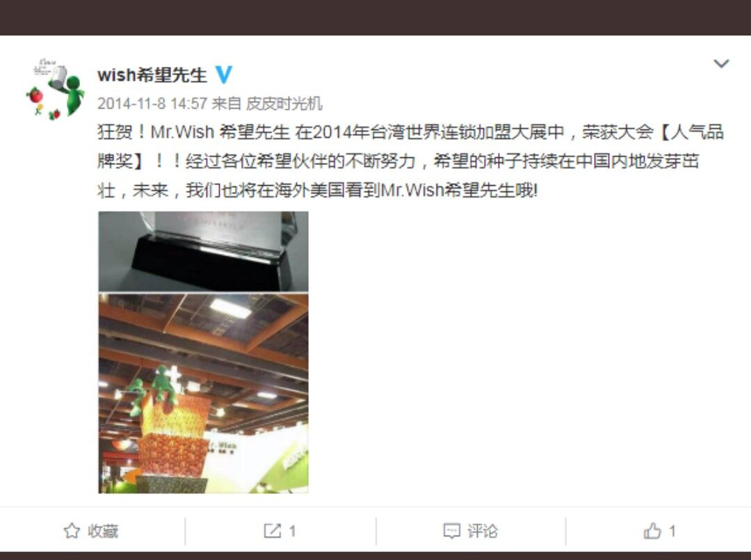Image resolution: width=751 pixels, height=560 pixels.
Task: Click the 皮皮时光机 source link
Action: tap(284, 104)
